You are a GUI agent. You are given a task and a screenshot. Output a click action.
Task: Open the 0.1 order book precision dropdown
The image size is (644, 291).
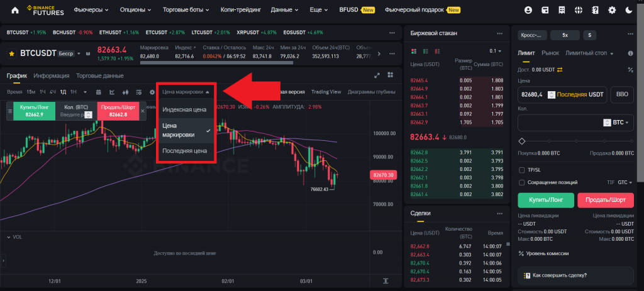(x=496, y=52)
